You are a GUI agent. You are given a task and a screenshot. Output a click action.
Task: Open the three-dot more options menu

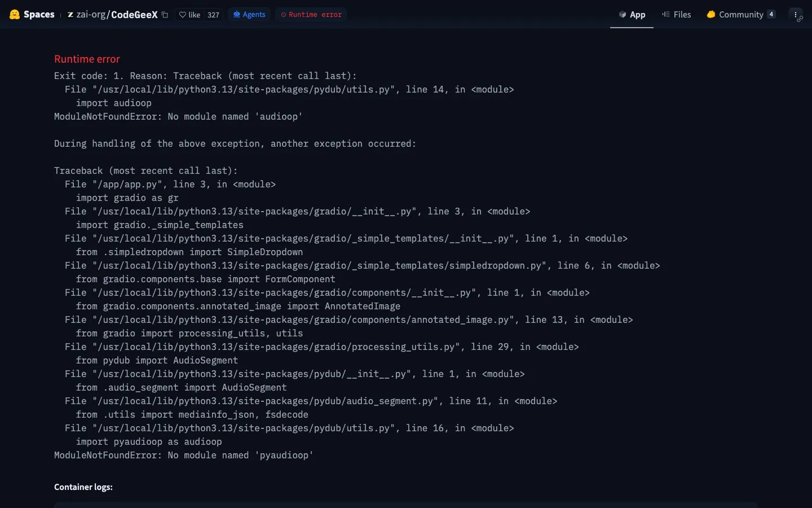[795, 15]
